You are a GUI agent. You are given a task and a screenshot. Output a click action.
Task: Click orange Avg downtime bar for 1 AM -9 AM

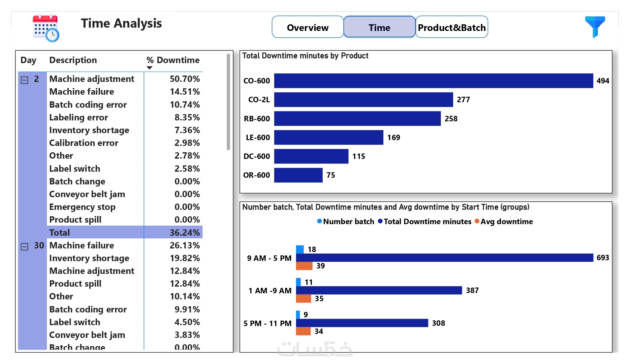tap(303, 298)
